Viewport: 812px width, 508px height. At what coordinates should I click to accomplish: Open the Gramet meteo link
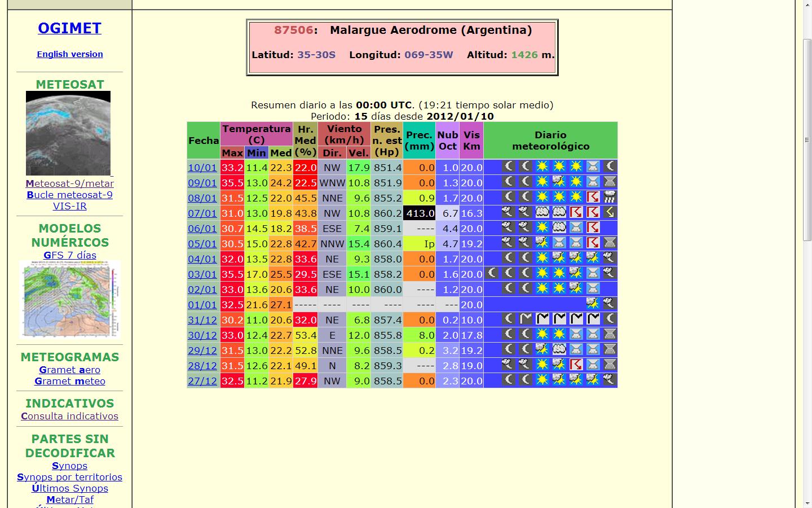[70, 381]
